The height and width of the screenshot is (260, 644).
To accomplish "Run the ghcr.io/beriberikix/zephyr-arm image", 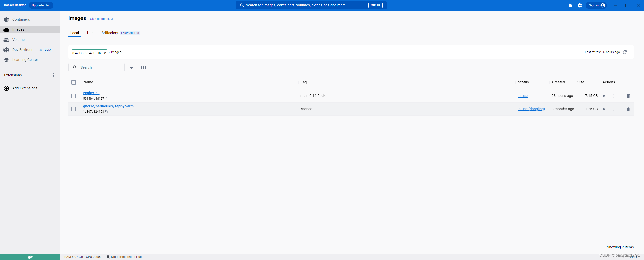I will (x=604, y=109).
